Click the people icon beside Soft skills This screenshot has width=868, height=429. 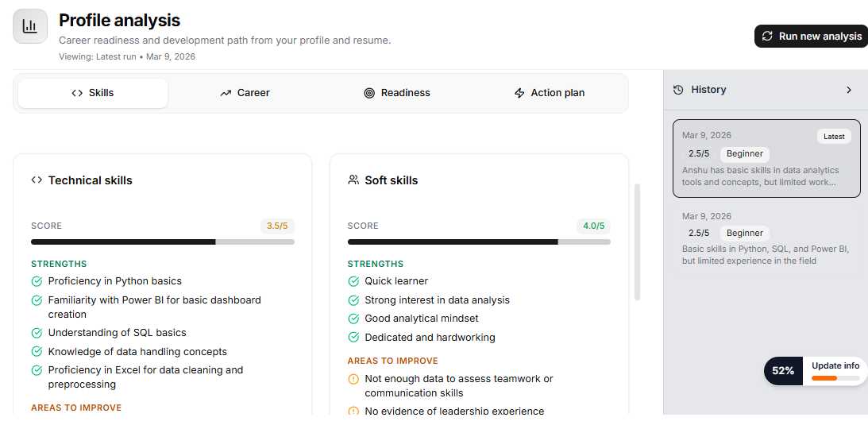(353, 180)
